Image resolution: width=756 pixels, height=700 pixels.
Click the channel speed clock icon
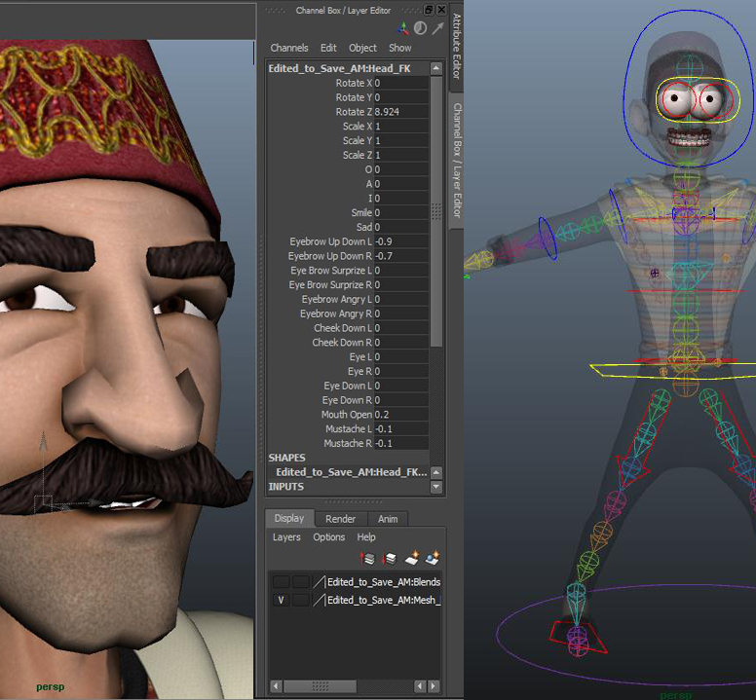pos(421,28)
